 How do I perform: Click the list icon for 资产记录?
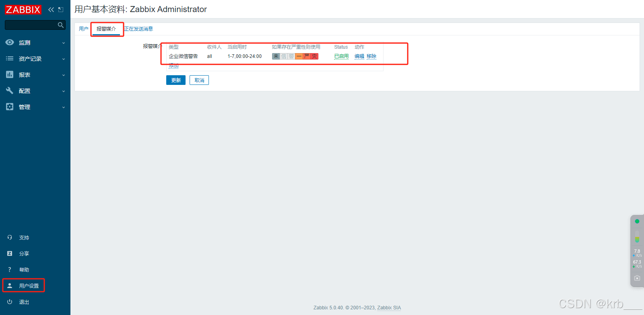pyautogui.click(x=10, y=58)
